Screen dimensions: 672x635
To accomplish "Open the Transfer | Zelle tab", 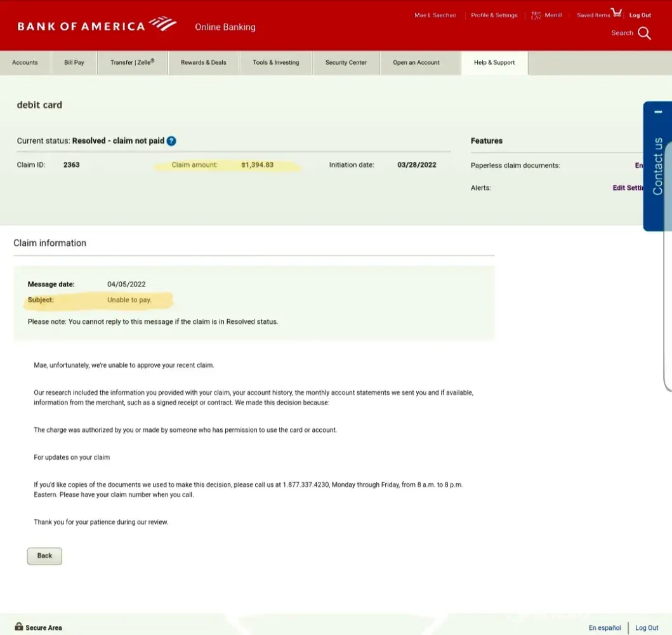I will (x=133, y=63).
